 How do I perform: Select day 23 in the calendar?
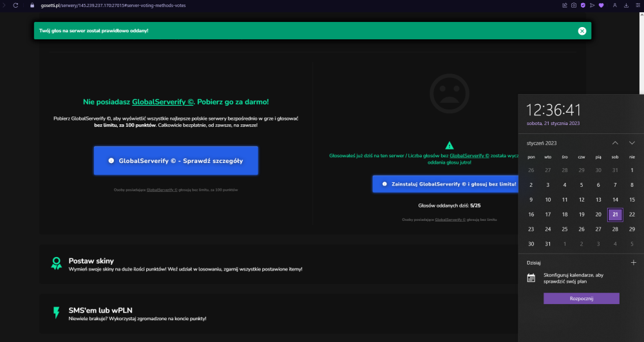531,229
